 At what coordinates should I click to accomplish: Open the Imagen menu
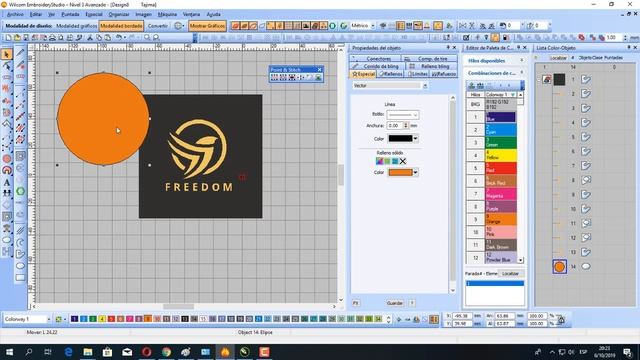tap(143, 14)
